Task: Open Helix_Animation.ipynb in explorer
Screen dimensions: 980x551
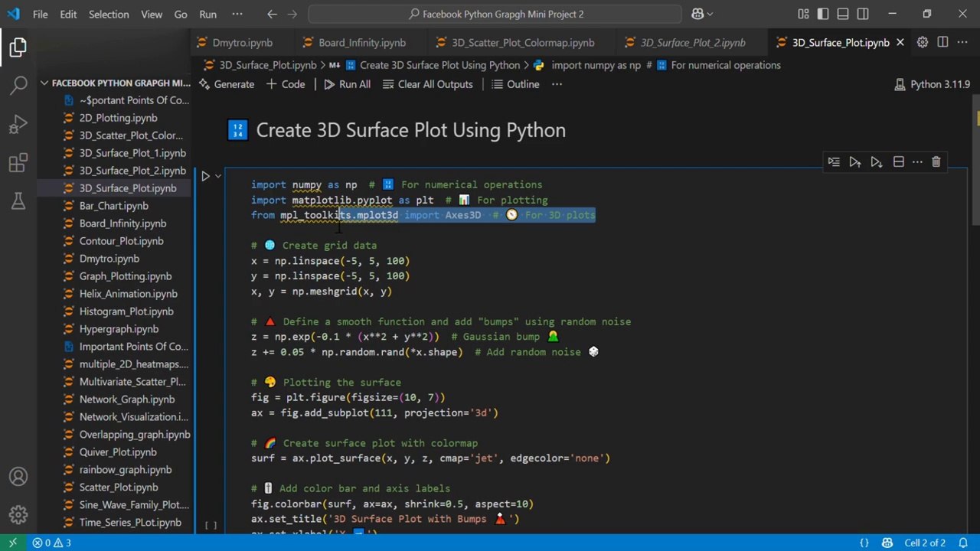Action: point(129,294)
